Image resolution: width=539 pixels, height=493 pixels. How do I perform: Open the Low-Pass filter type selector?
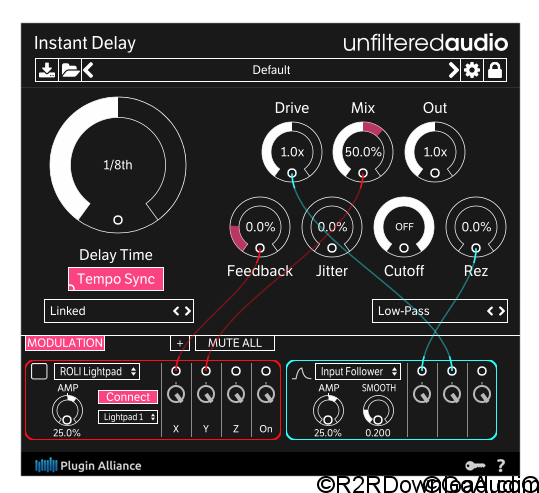tap(440, 311)
